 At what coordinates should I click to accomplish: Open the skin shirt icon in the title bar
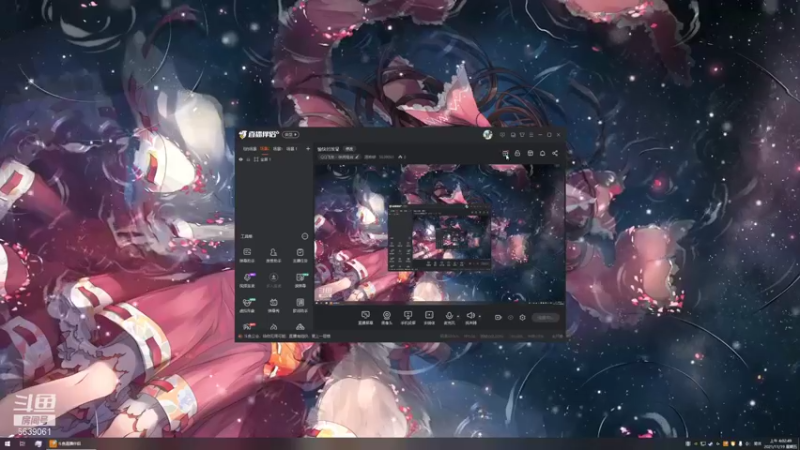[522, 135]
